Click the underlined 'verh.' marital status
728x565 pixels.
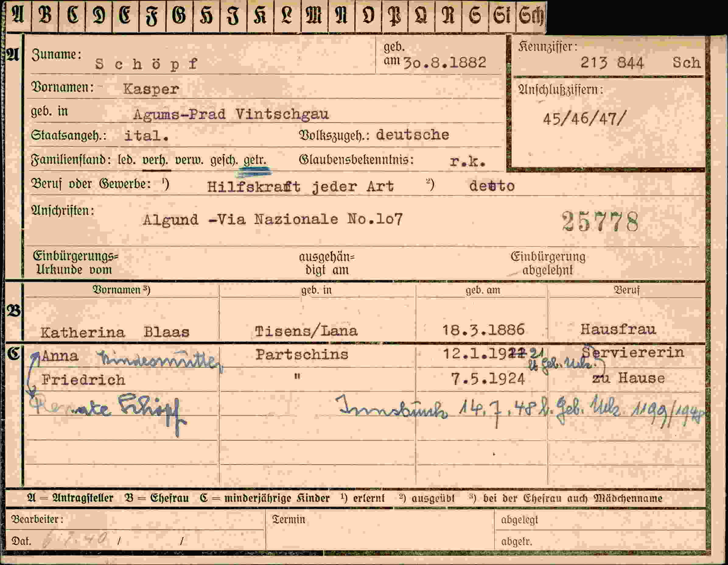pos(155,161)
